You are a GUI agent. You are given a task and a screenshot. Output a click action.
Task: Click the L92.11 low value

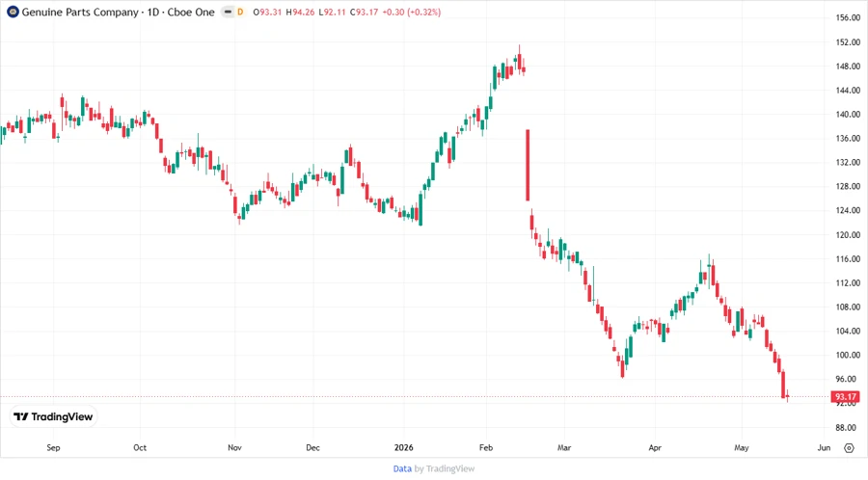332,12
